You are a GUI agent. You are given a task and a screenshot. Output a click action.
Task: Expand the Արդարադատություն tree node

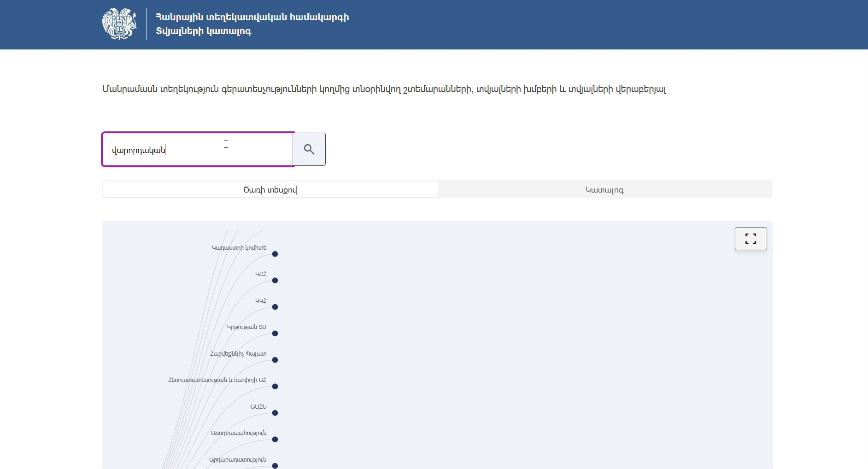275,466
